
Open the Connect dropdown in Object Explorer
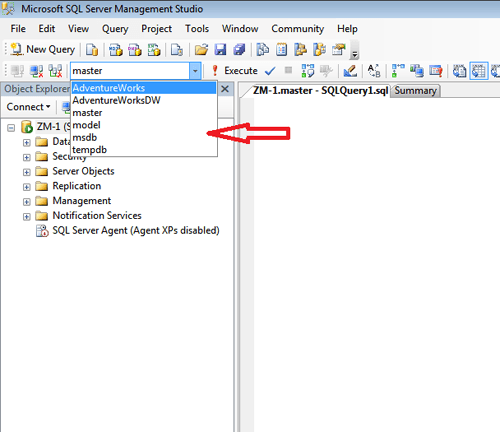pos(28,107)
